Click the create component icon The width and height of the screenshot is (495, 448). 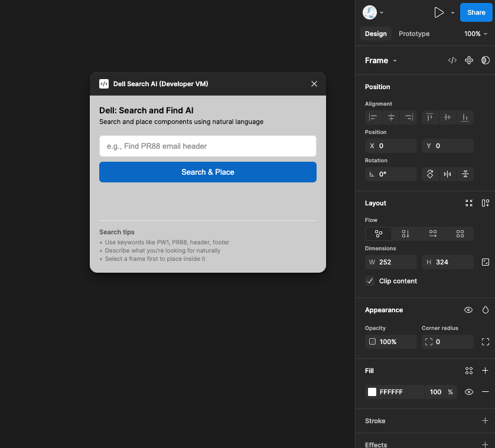click(469, 60)
